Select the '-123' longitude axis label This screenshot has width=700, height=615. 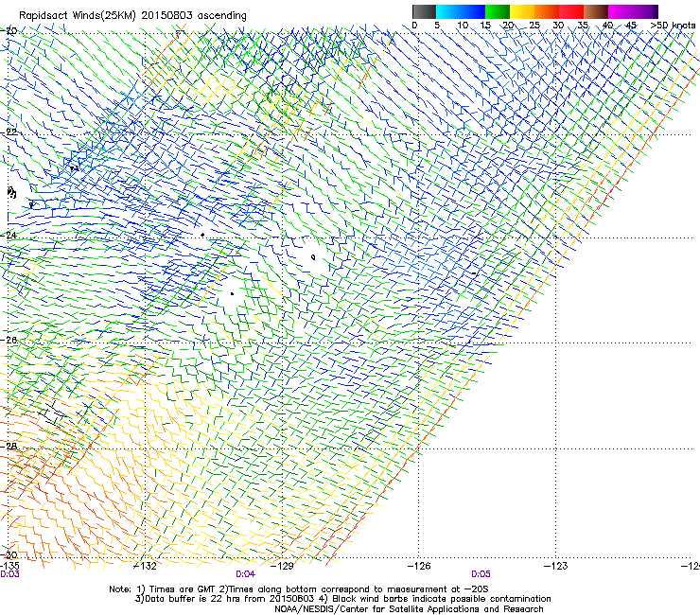pos(556,566)
